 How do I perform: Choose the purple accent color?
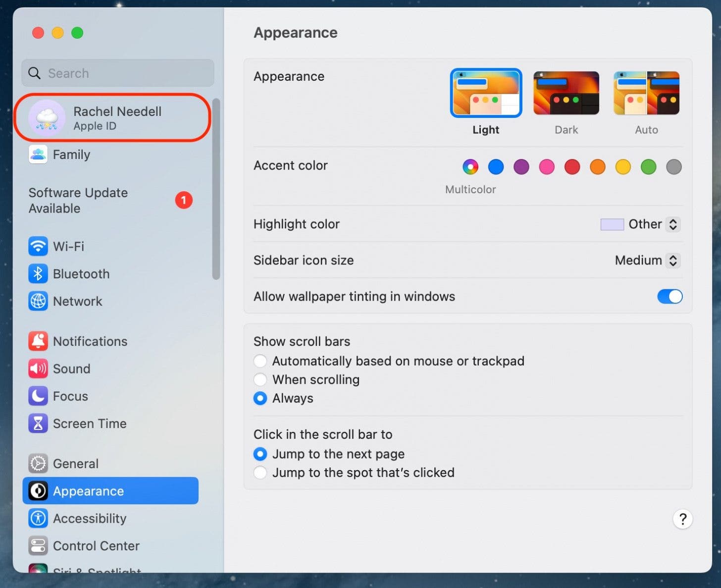[x=521, y=167]
